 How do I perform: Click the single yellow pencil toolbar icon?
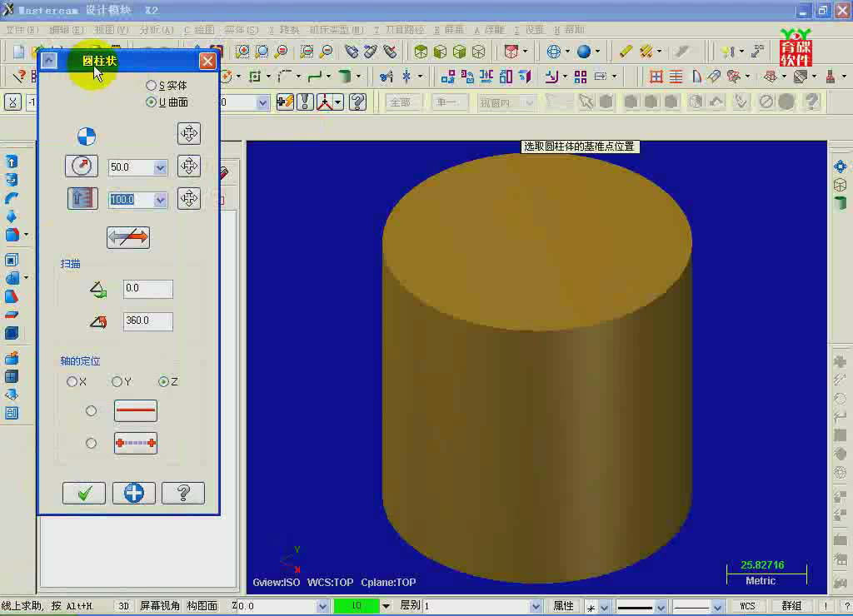[626, 52]
